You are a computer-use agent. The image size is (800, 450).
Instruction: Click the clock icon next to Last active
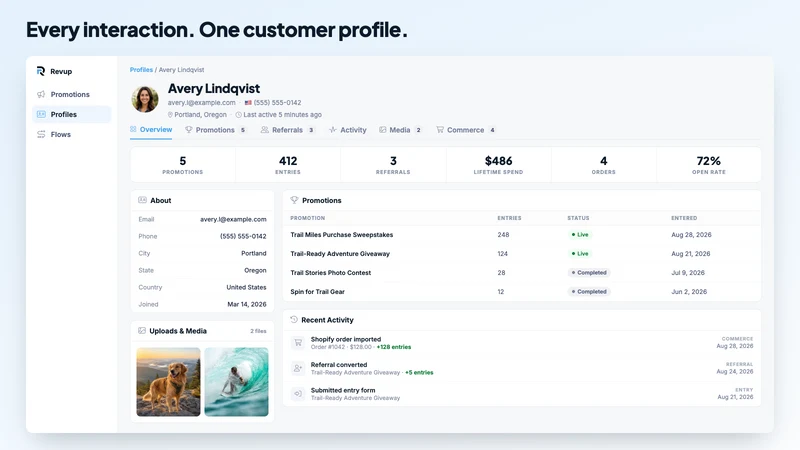pos(238,115)
